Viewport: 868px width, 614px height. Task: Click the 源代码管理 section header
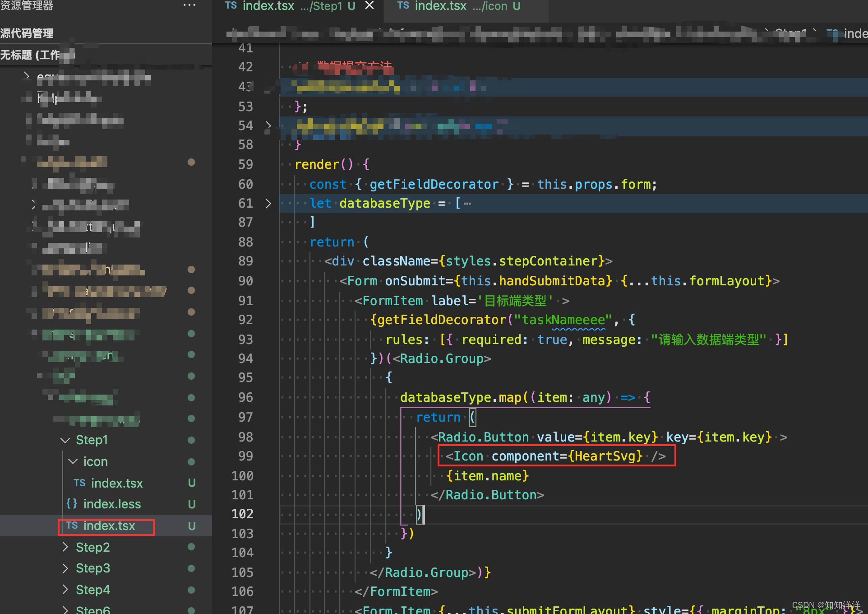27,33
